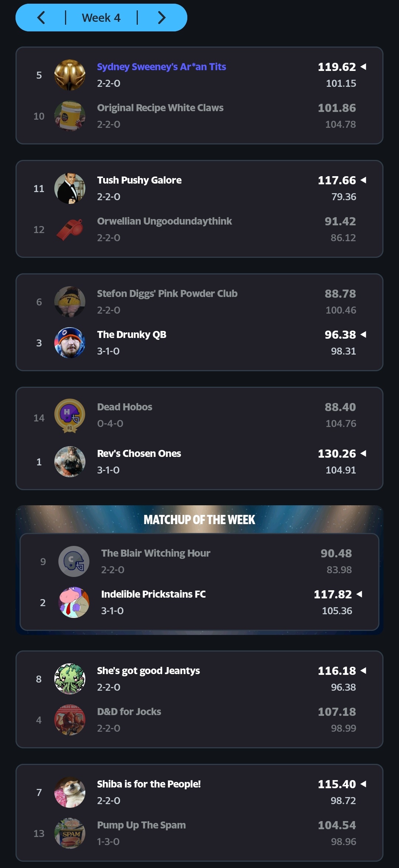Open Indelible Prickstains FC cartoon avatar
The image size is (399, 868).
point(74,602)
